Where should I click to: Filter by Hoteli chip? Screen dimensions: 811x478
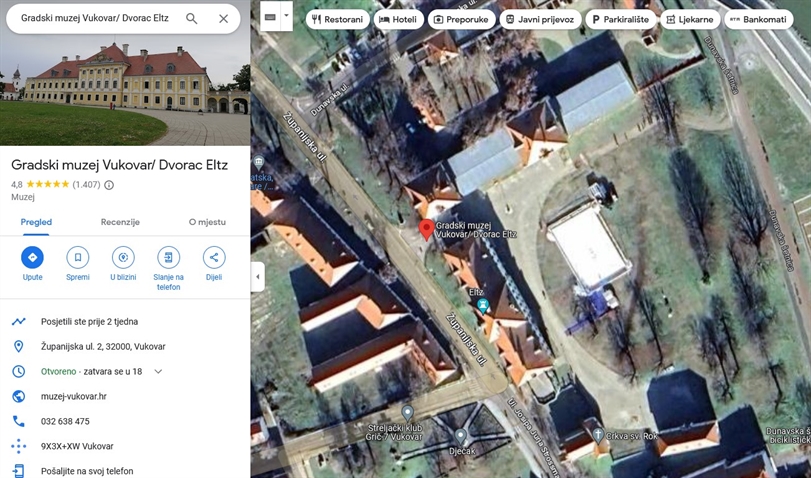[x=399, y=20]
